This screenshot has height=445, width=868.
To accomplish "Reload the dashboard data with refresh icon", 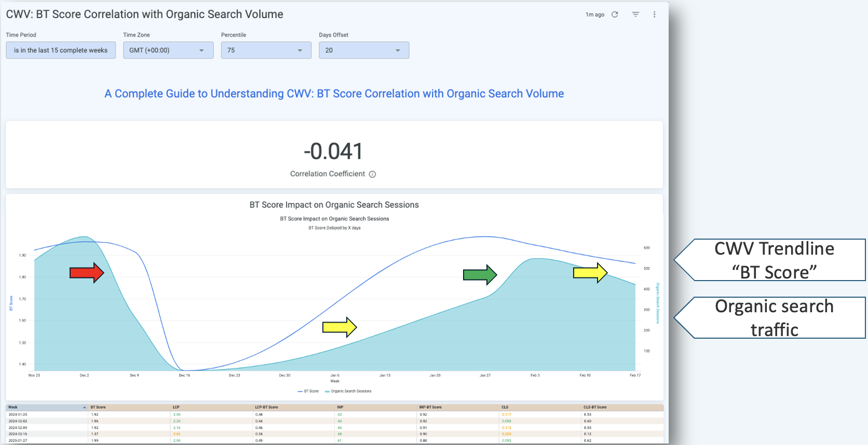I will (615, 15).
